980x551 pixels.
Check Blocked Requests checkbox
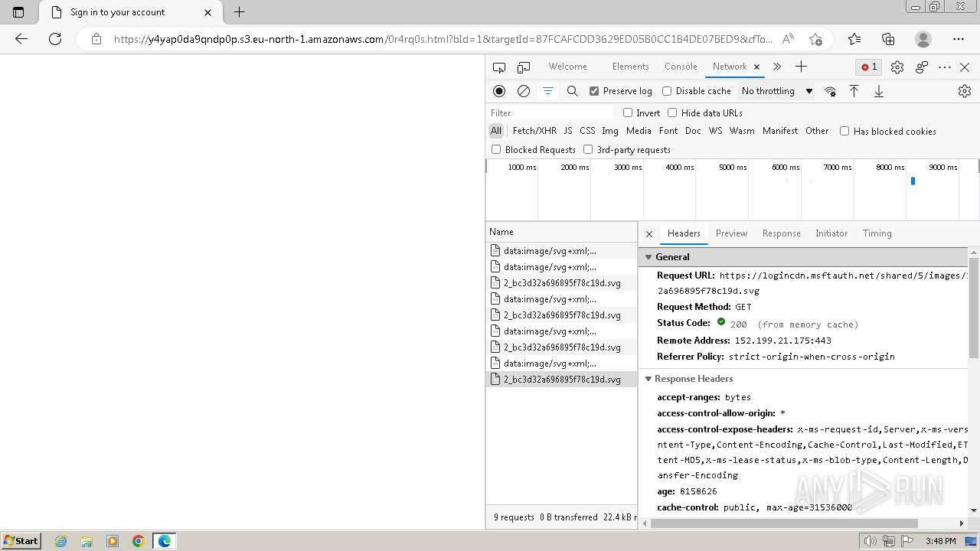(x=496, y=149)
